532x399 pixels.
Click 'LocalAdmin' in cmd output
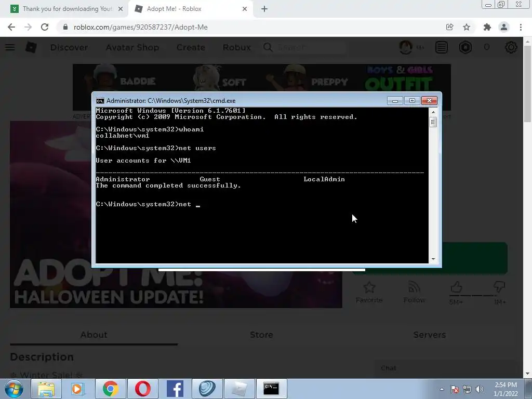[324, 179]
